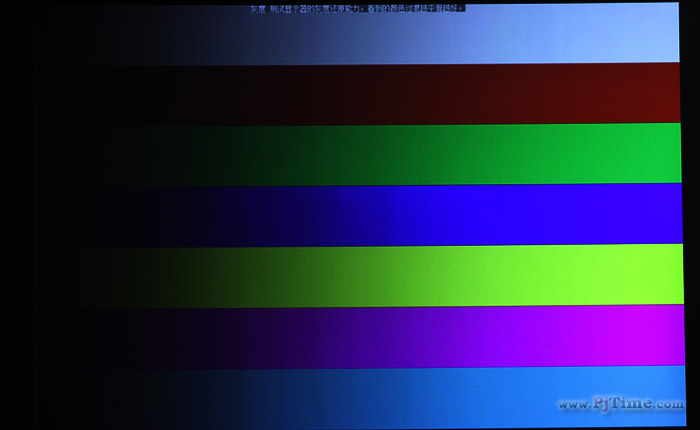
Task: Select the middle of the yellow-green gradient bar
Action: pos(360,275)
